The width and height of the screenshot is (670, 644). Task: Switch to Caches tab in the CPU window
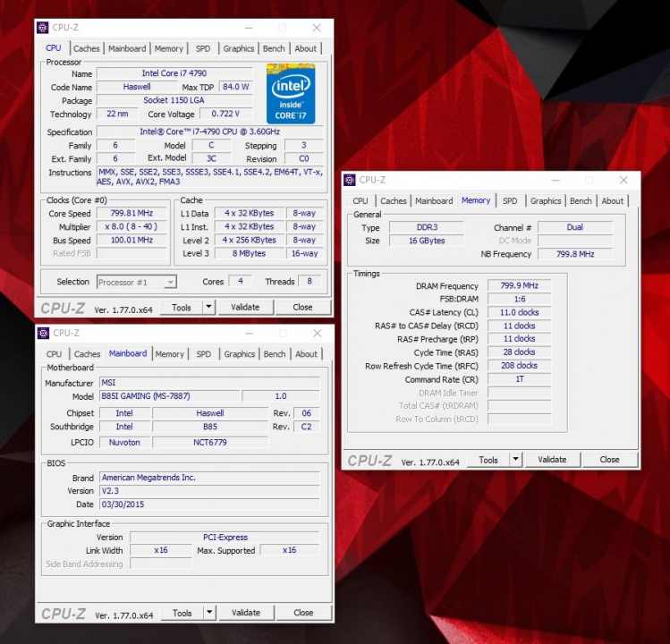(x=86, y=48)
